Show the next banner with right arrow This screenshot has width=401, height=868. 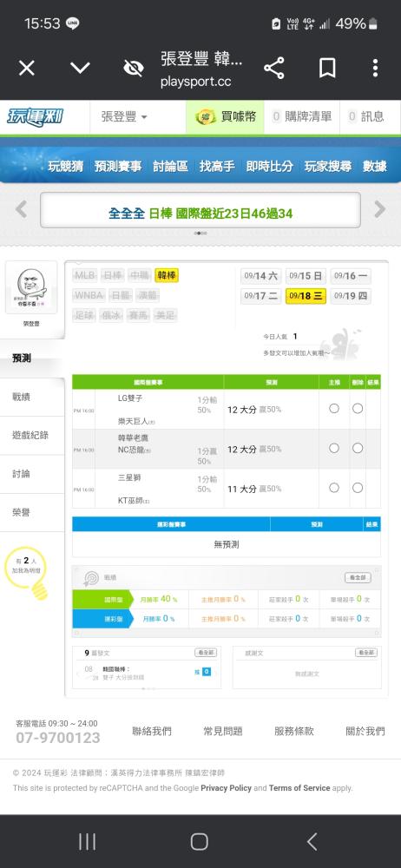pos(380,209)
